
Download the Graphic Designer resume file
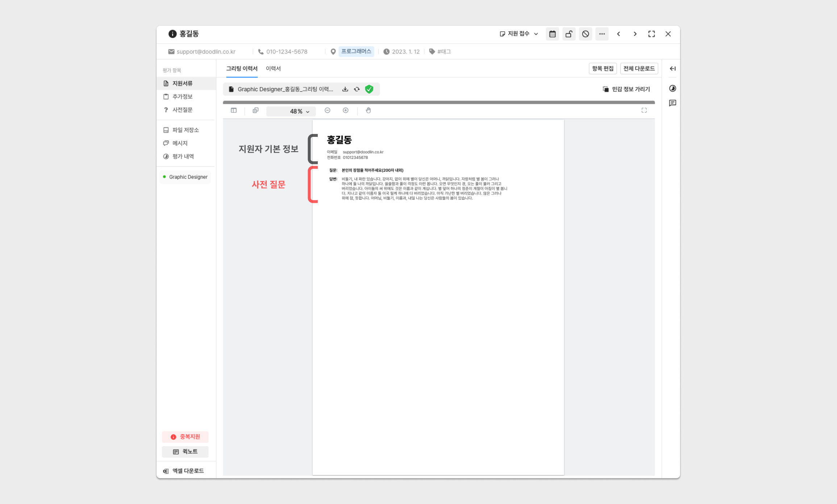tap(345, 89)
